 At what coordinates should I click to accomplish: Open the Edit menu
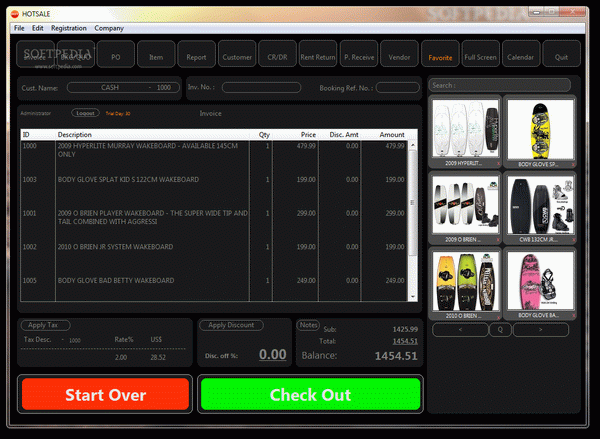click(38, 28)
